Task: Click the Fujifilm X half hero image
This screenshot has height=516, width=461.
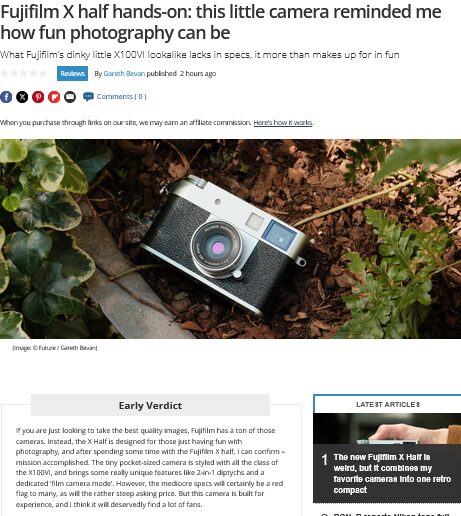Action: tap(230, 239)
